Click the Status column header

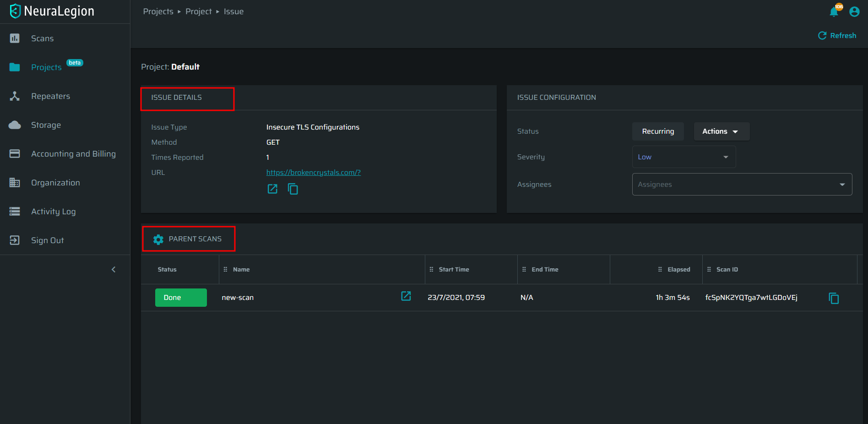coord(167,270)
